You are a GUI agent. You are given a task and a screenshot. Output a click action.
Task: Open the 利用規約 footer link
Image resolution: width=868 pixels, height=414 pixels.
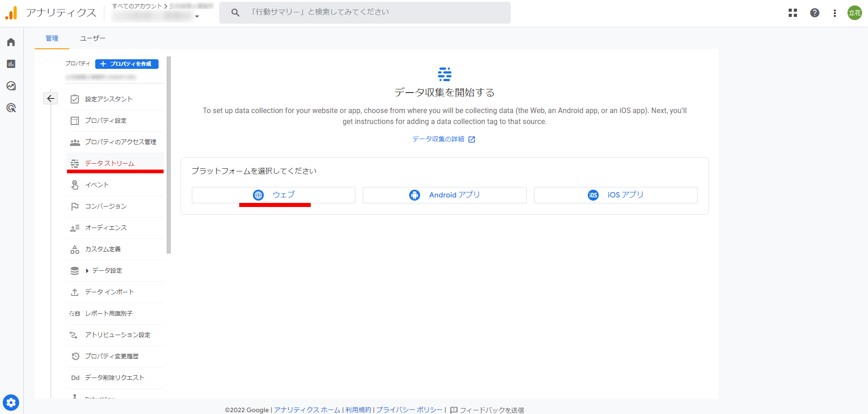[358, 410]
